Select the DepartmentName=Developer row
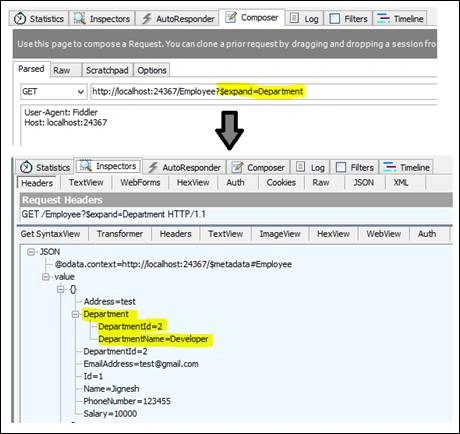The width and height of the screenshot is (460, 434). pos(153,339)
